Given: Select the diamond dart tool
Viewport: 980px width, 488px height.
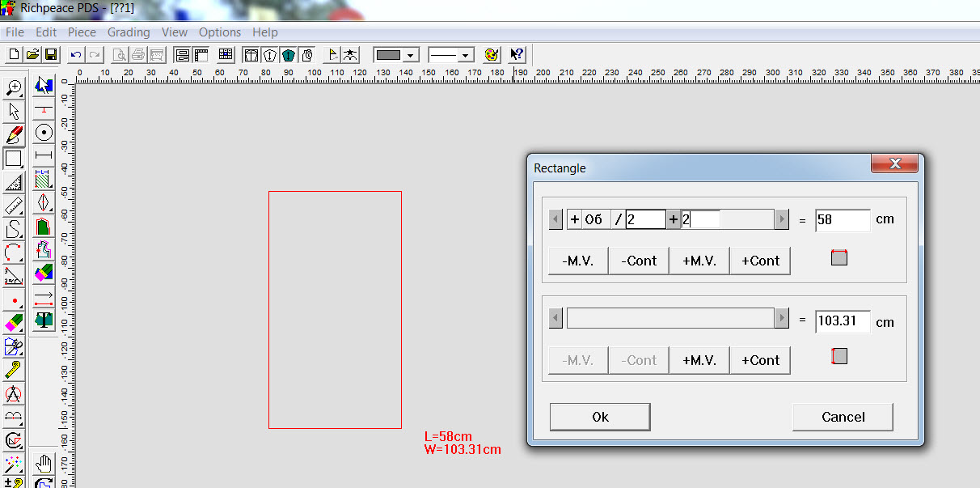Looking at the screenshot, I should pos(44,203).
